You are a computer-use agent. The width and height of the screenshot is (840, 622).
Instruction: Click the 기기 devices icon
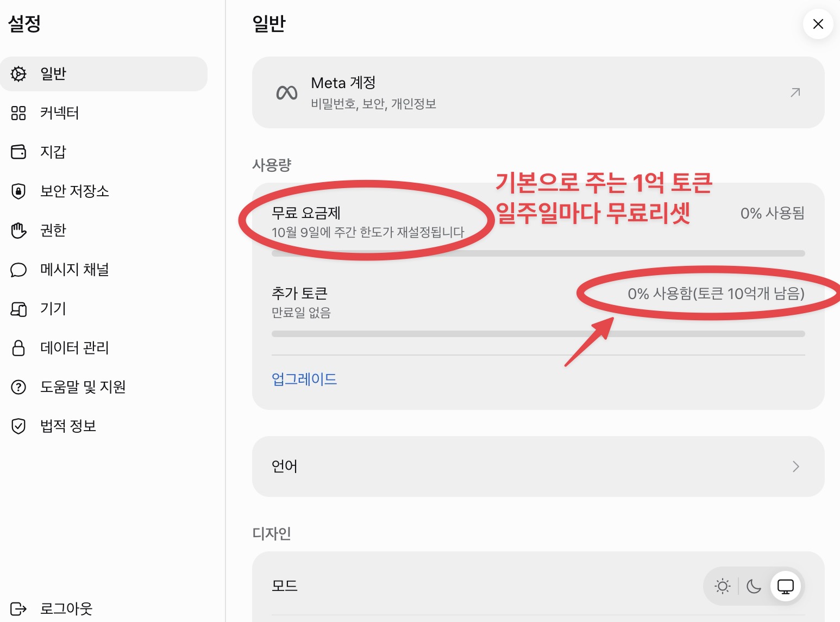pos(18,309)
